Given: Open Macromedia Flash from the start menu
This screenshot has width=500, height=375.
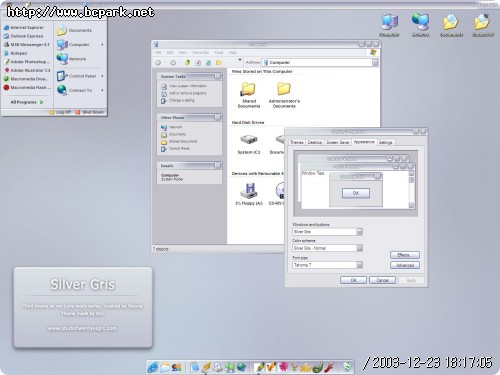Looking at the screenshot, I should (27, 88).
